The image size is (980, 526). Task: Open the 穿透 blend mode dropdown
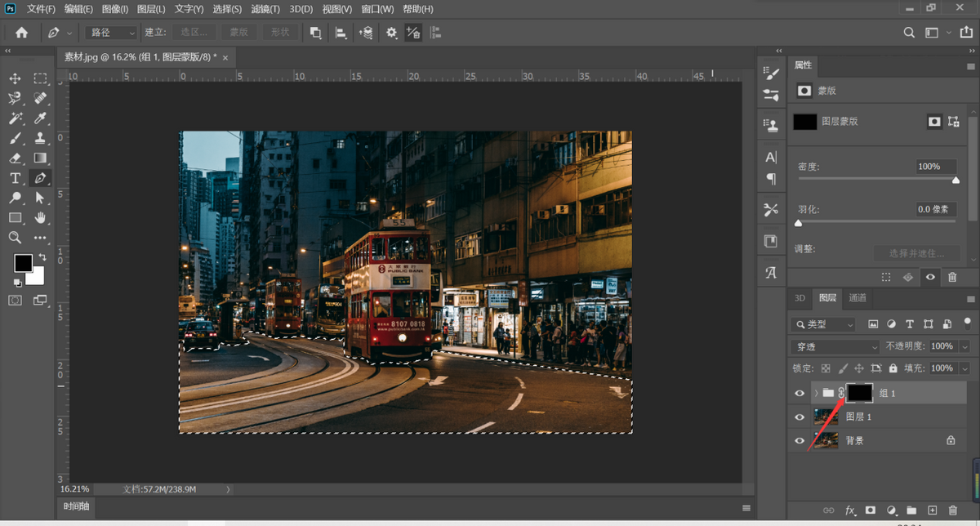[834, 346]
